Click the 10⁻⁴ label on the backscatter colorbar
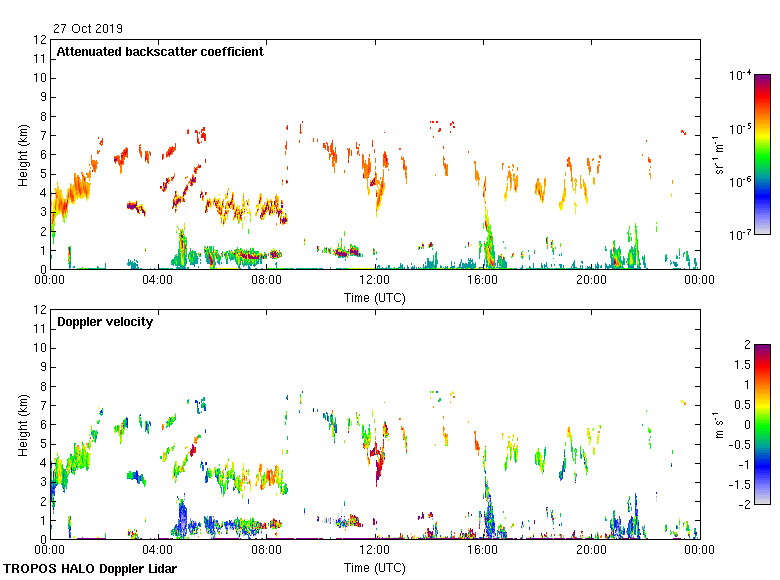The image size is (780, 580). click(741, 75)
